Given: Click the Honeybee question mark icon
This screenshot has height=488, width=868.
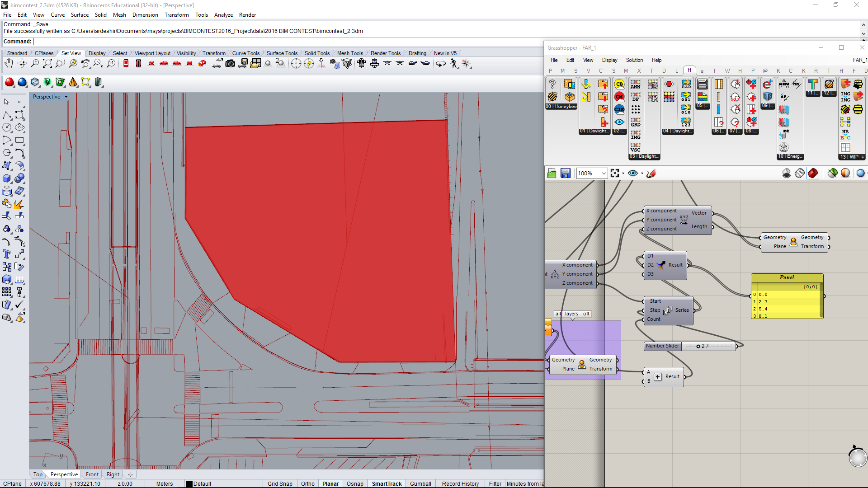Looking at the screenshot, I should click(552, 84).
